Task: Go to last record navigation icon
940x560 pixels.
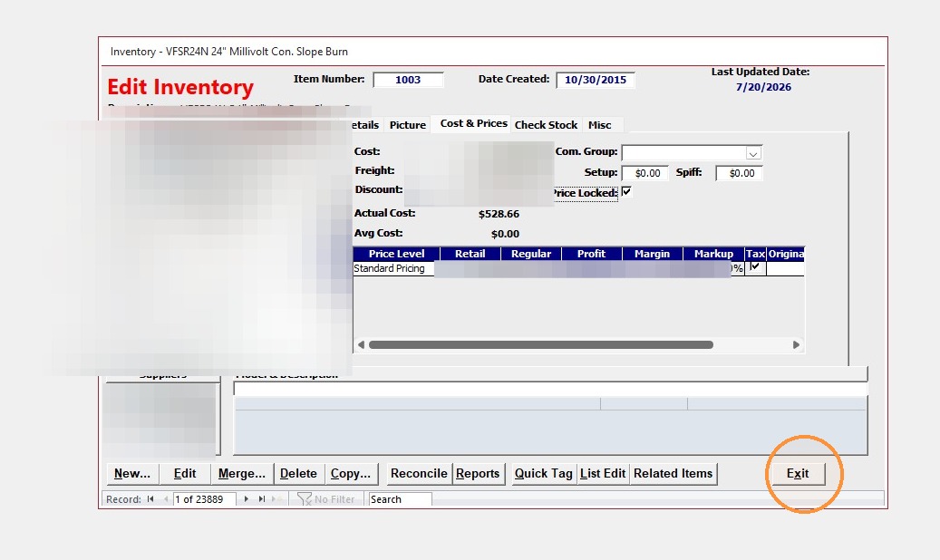Action: pyautogui.click(x=262, y=499)
